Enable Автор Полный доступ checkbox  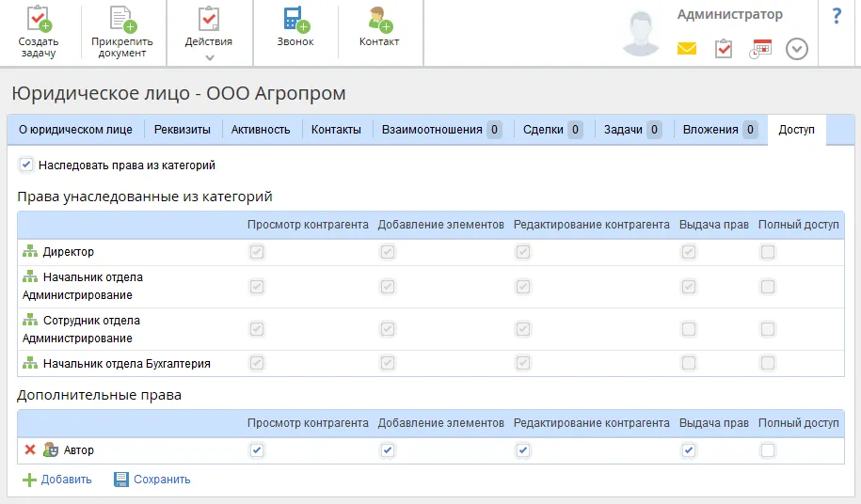[x=768, y=450]
